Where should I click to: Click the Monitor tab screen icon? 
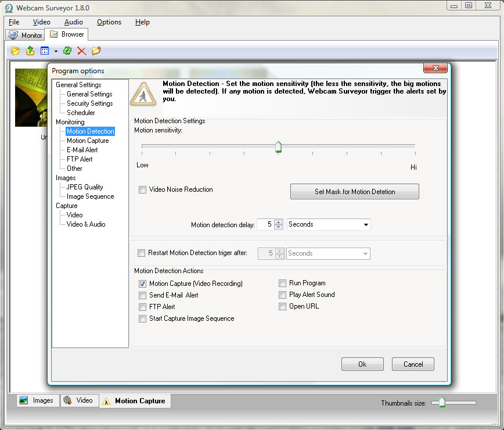click(13, 35)
